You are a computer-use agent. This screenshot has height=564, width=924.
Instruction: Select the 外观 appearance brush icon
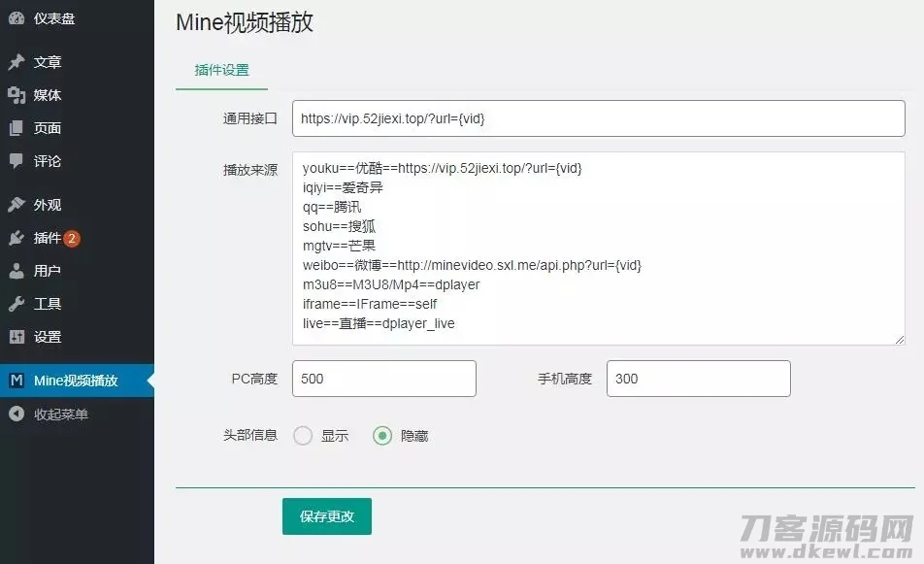(16, 204)
